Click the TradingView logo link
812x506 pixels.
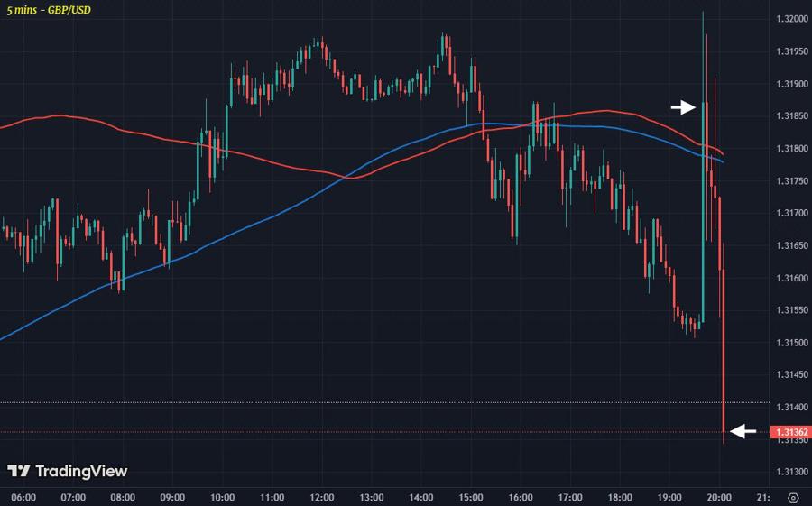pos(68,471)
